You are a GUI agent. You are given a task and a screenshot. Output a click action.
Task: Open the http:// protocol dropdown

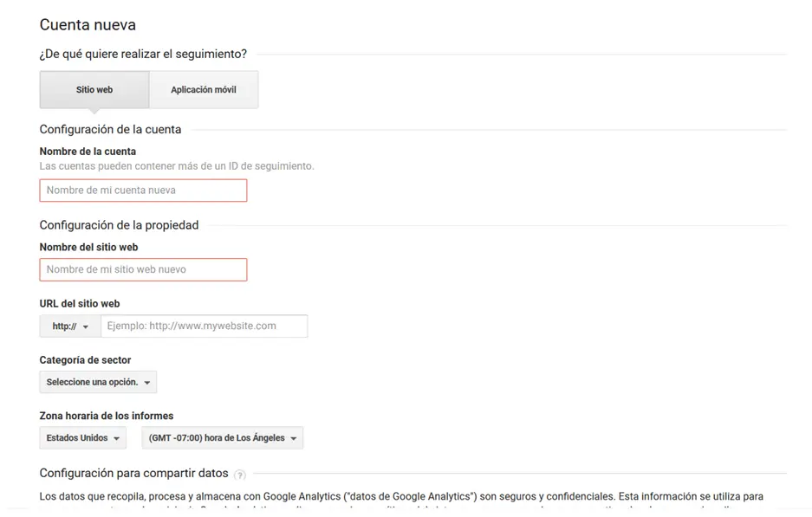tap(68, 326)
